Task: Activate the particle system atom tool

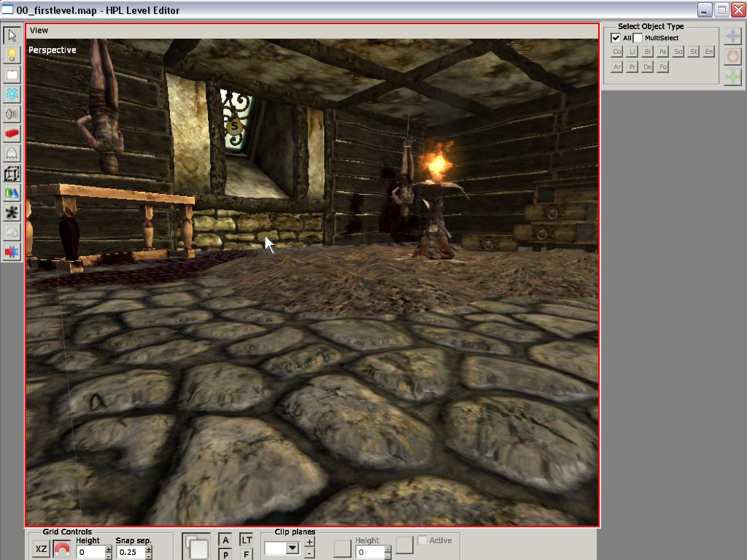Action: [x=12, y=94]
